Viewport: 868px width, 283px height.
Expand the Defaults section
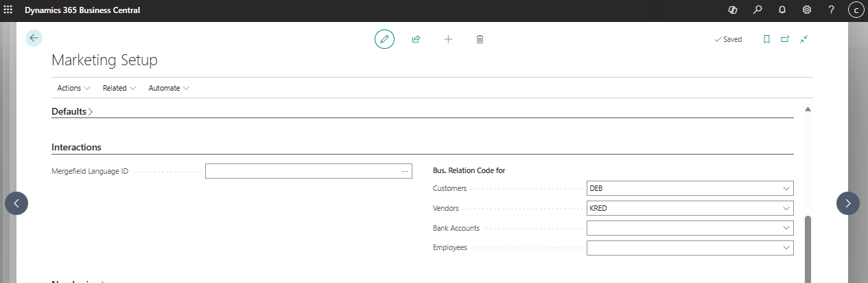tap(72, 111)
